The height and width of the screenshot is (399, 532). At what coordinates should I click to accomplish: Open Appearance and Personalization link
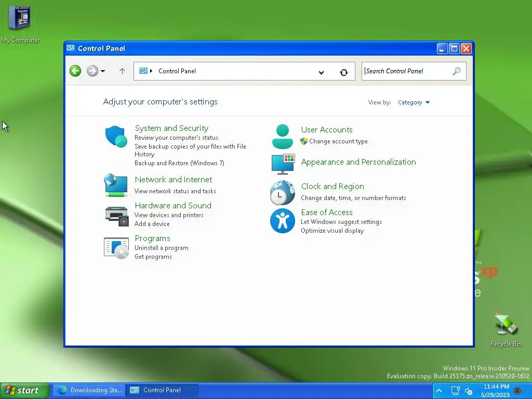tap(358, 162)
